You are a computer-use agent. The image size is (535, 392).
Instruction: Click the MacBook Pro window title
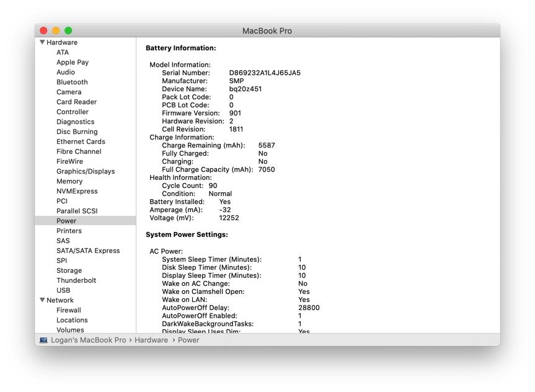point(267,31)
